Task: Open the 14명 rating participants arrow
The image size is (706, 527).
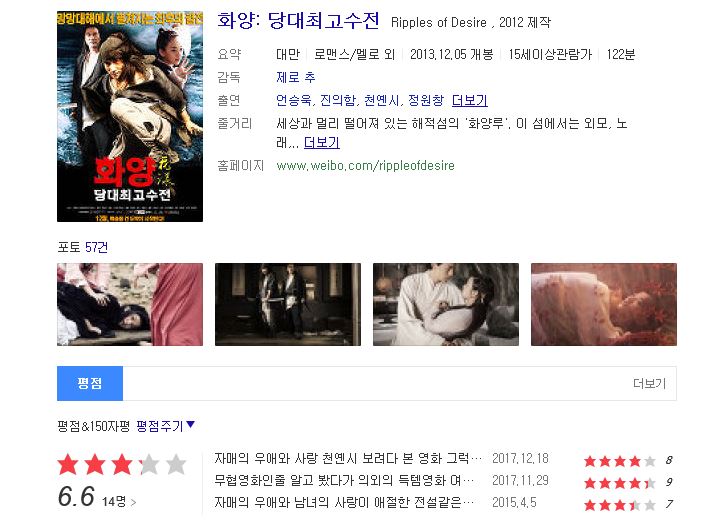Action: tap(133, 502)
